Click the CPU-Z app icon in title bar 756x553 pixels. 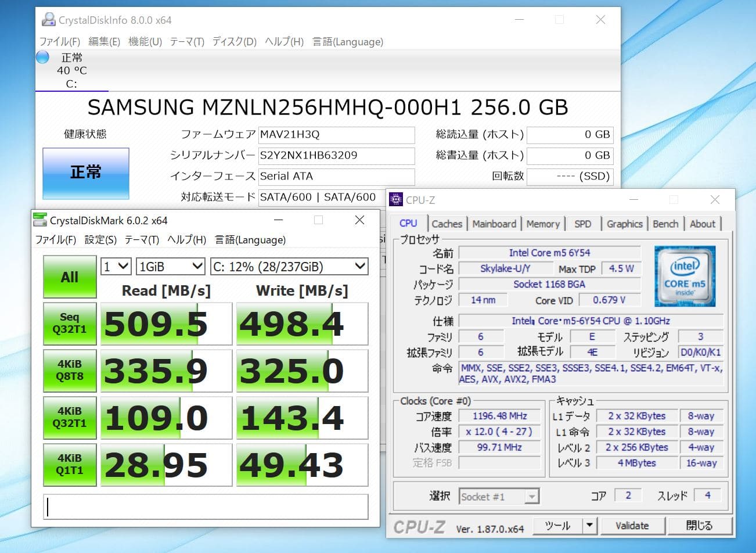(x=396, y=199)
